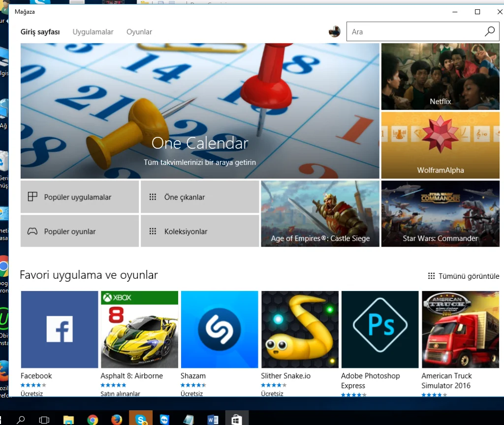
Task: Launch Google Chrome from the taskbar
Action: [93, 419]
